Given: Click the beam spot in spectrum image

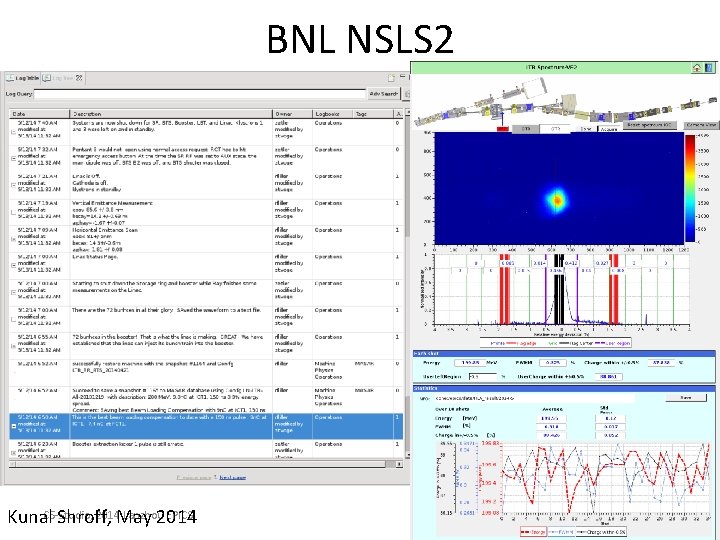Looking at the screenshot, I should [x=557, y=200].
